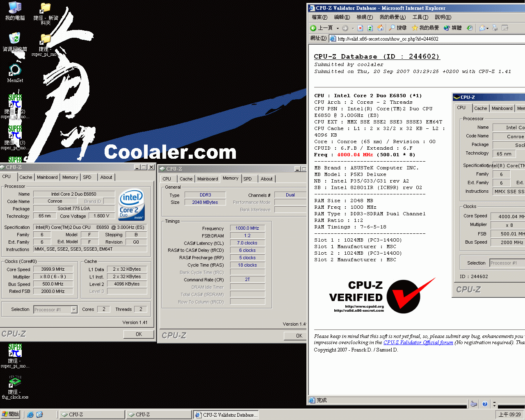This screenshot has height=420, width=525.
Task: Click the Stop icon in IE toolbar
Action: (360, 28)
